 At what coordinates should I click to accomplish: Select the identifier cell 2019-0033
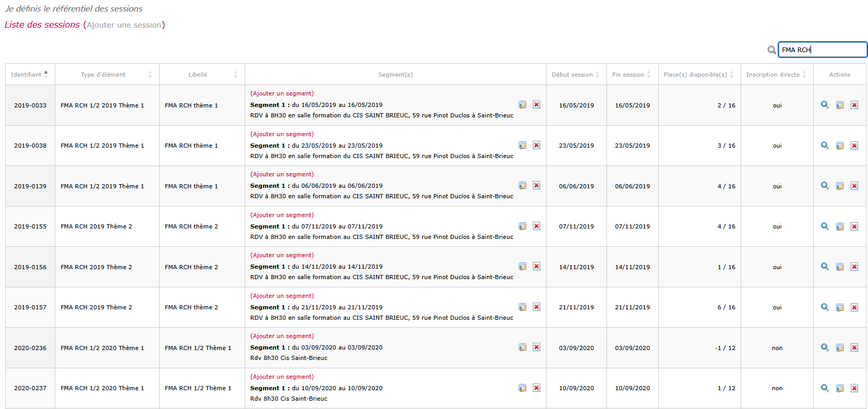(x=30, y=105)
